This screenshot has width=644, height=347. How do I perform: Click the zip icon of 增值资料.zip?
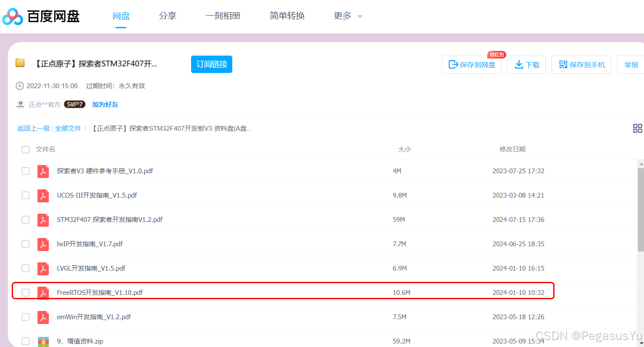(43, 341)
